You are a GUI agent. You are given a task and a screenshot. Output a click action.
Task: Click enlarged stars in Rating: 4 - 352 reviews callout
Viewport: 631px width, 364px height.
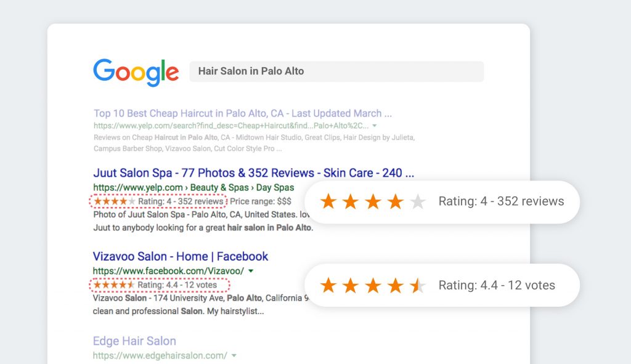pyautogui.click(x=373, y=201)
